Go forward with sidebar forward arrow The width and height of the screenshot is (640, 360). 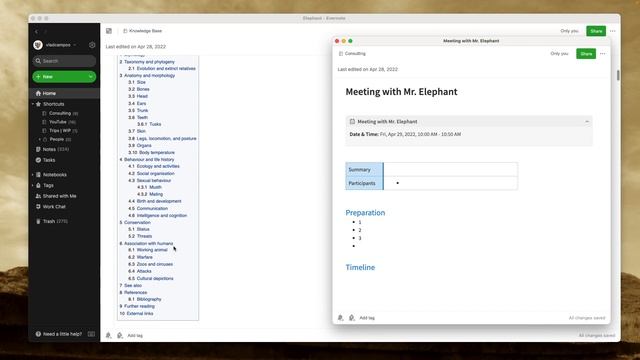tap(45, 31)
